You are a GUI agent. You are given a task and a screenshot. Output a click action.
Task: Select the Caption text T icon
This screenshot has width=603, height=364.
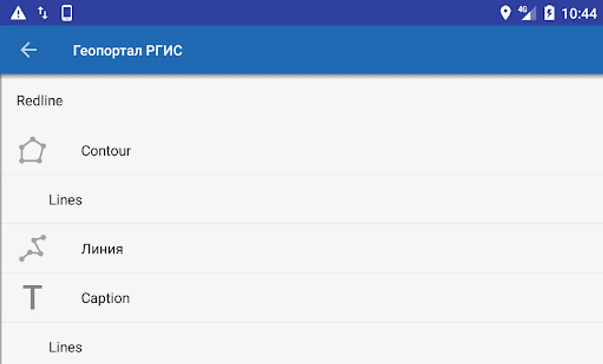32,298
